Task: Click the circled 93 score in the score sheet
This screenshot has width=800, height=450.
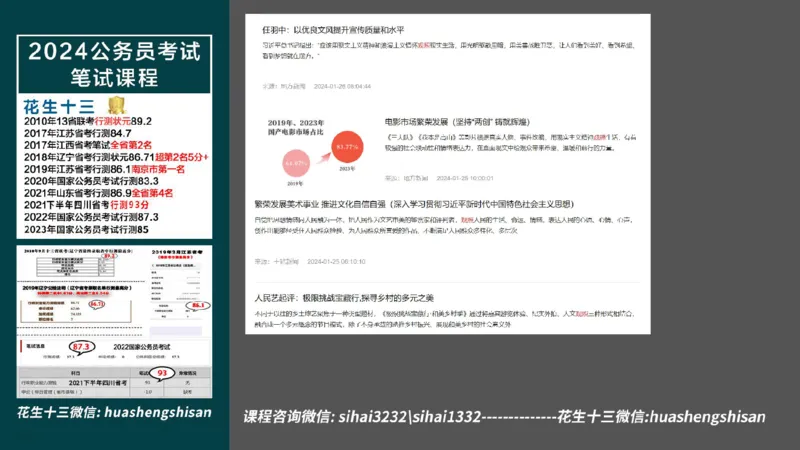Action: (162, 373)
